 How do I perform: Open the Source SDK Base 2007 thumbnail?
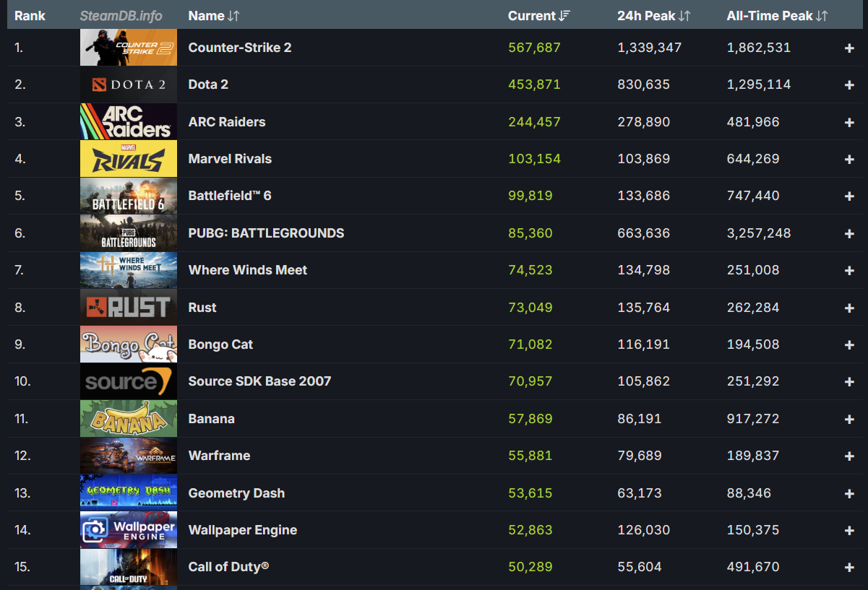129,381
